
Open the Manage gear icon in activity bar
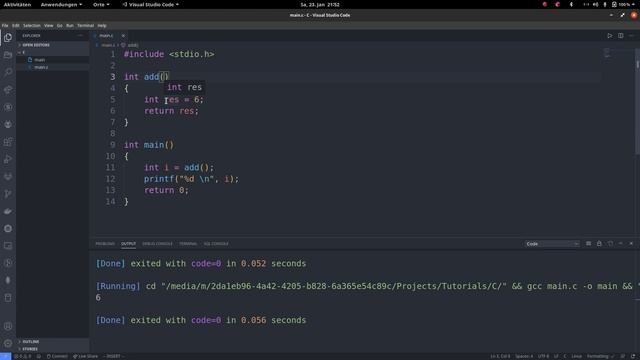(8, 343)
